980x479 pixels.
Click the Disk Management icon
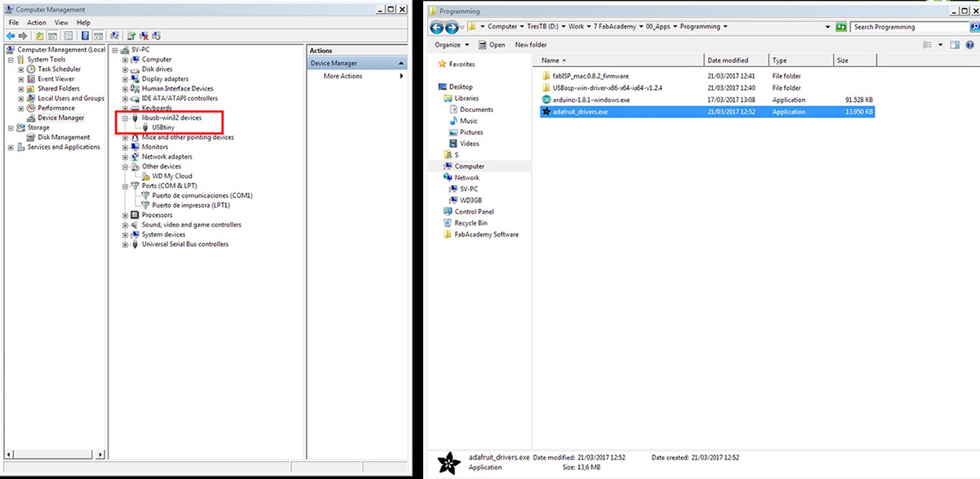31,137
